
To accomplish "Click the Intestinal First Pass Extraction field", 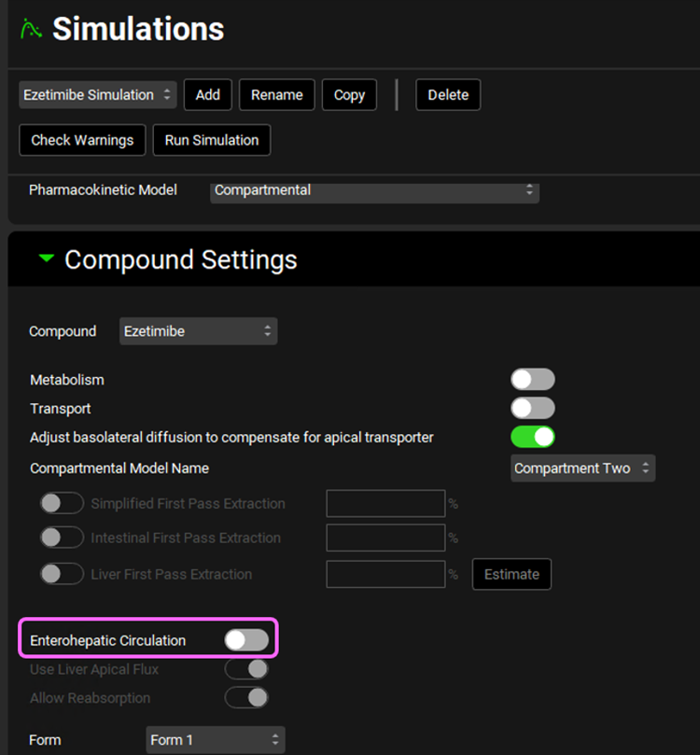I will click(x=385, y=538).
